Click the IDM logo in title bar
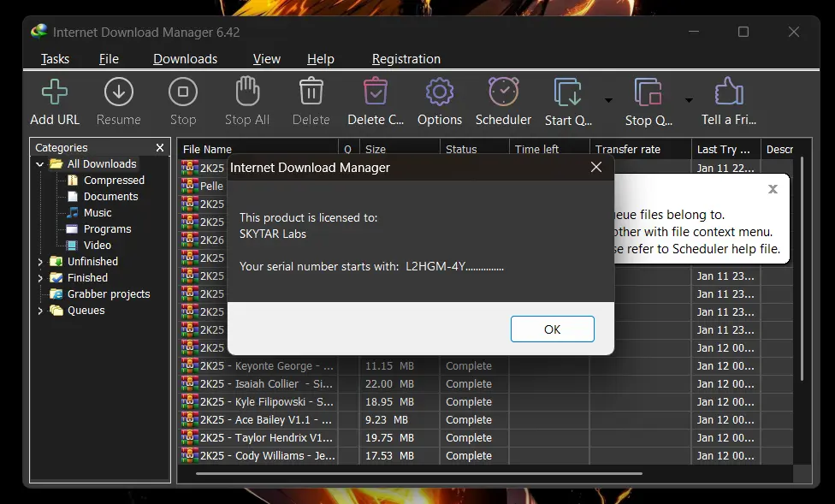The width and height of the screenshot is (835, 504). (38, 32)
